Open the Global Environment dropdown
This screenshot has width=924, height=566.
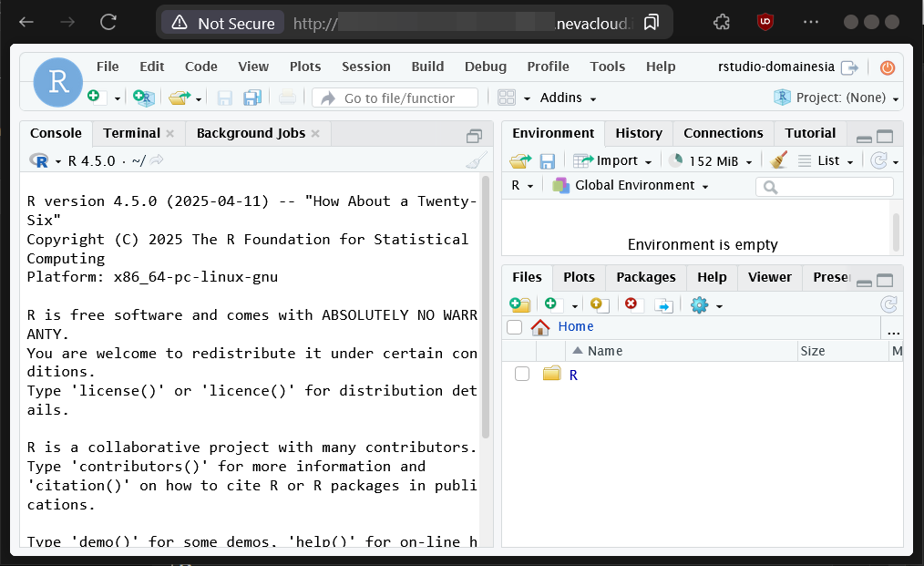click(630, 186)
